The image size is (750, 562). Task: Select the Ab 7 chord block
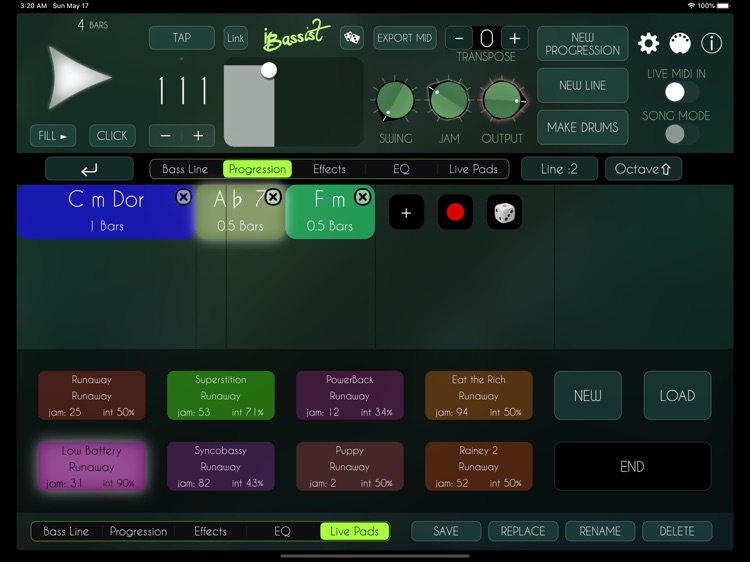point(240,212)
